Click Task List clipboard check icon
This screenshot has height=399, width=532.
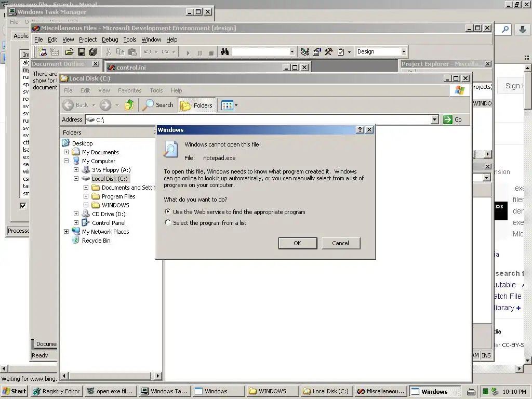pyautogui.click(x=341, y=52)
